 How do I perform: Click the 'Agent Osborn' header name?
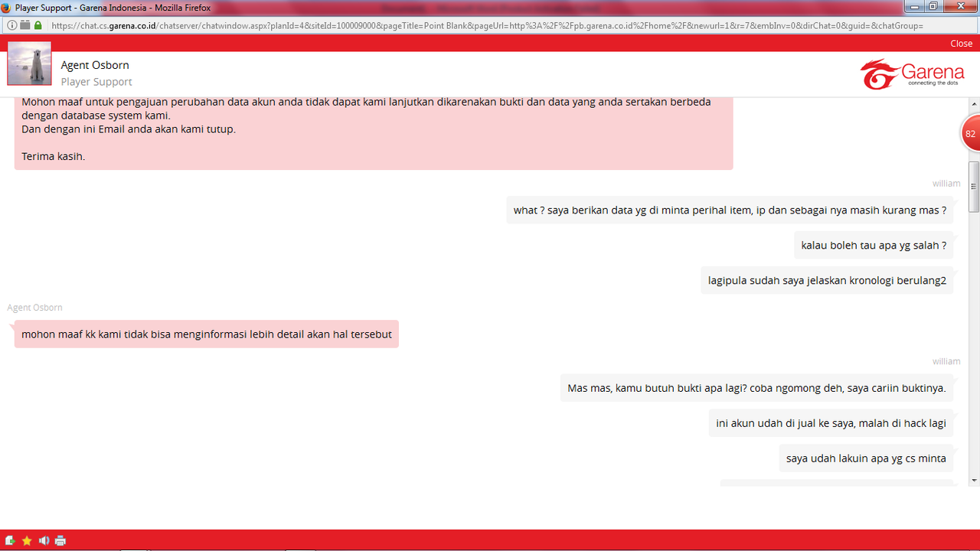pyautogui.click(x=95, y=65)
